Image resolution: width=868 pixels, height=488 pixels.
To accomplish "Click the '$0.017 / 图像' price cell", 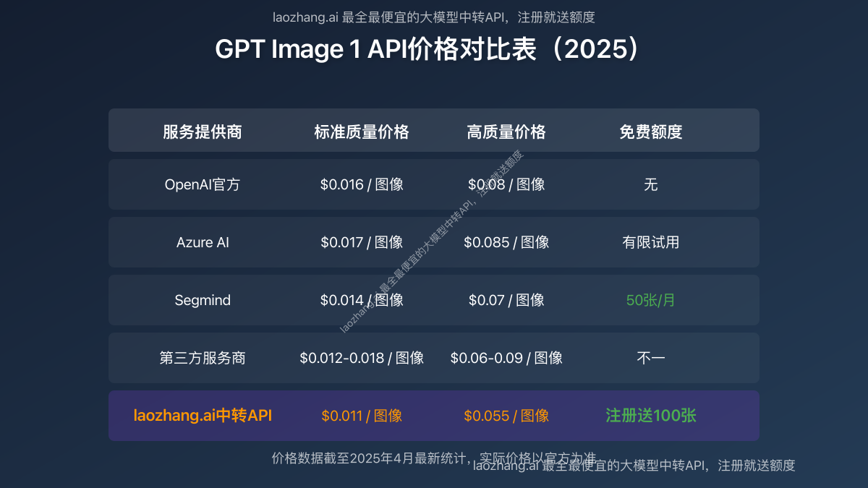I will (x=362, y=242).
